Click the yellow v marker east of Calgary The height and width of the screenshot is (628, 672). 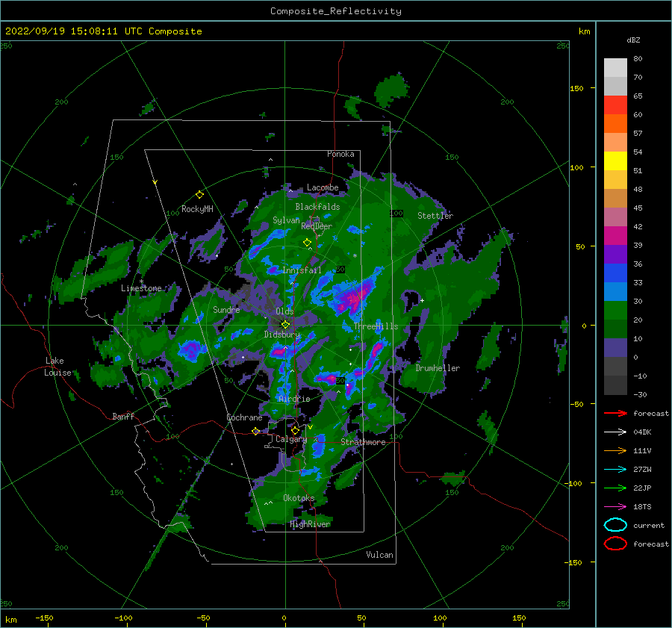click(310, 427)
